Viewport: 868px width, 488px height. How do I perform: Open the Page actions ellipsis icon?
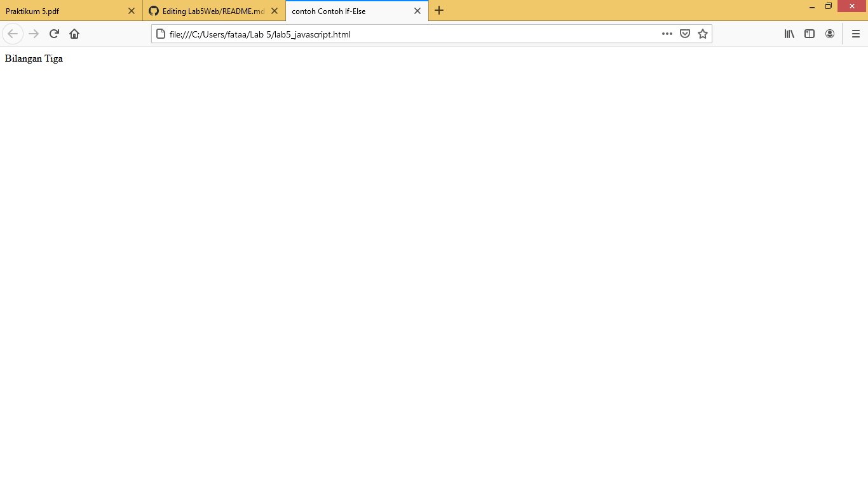[x=667, y=34]
